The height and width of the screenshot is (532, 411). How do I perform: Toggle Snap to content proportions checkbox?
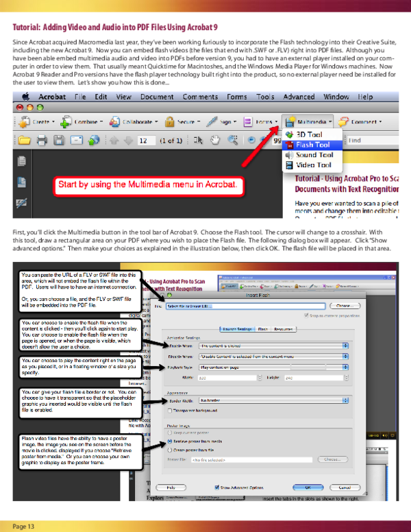[307, 315]
